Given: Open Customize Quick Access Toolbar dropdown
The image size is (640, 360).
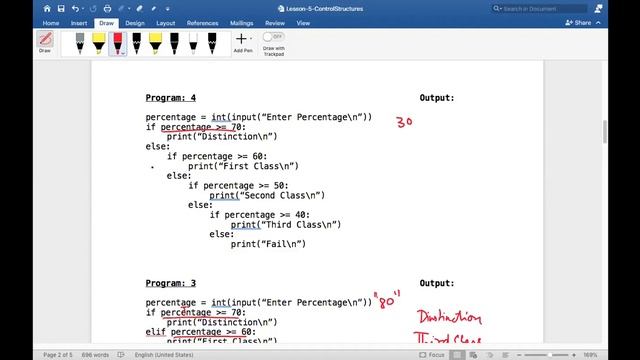Looking at the screenshot, I should click(168, 9).
